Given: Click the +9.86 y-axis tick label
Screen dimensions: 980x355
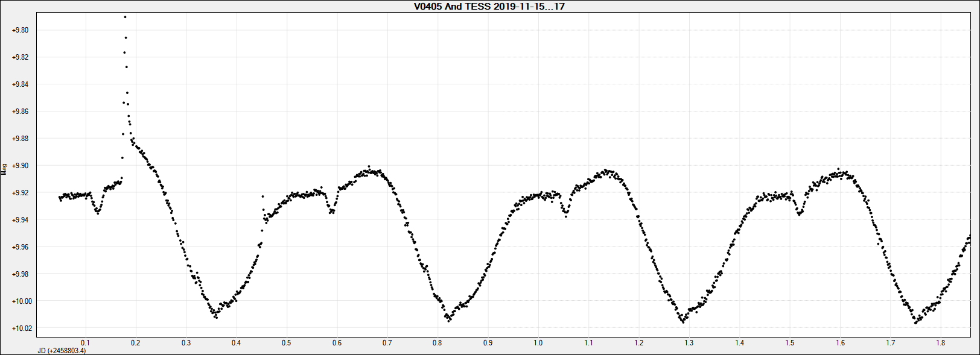Looking at the screenshot, I should (x=21, y=112).
